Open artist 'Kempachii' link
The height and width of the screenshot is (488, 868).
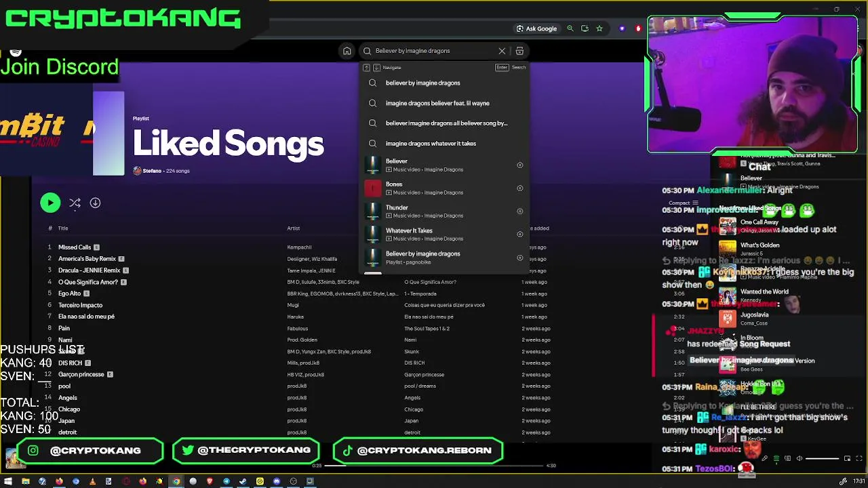[x=299, y=247]
